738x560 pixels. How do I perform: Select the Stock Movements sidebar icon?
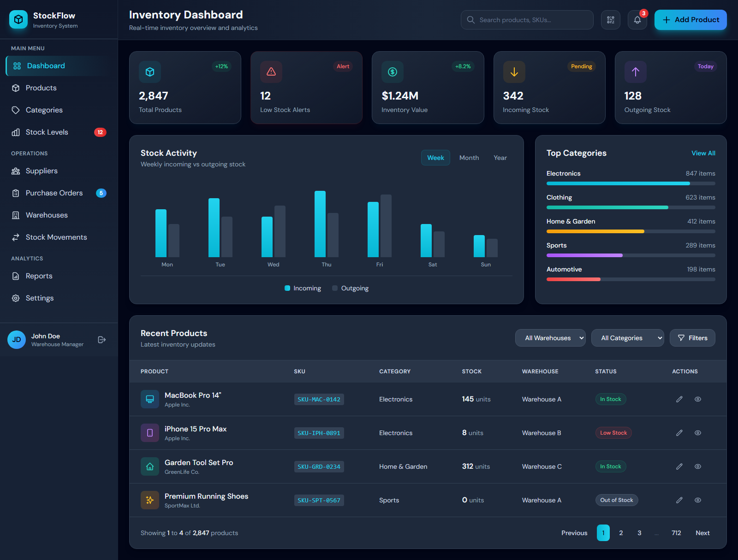15,237
